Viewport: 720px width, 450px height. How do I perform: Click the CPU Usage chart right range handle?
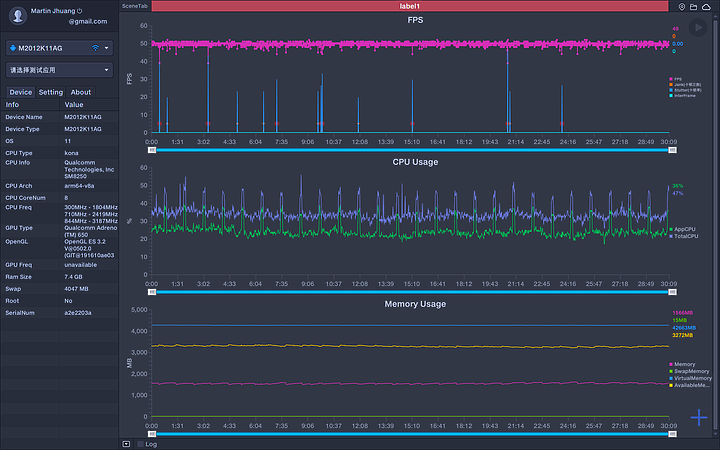(672, 292)
